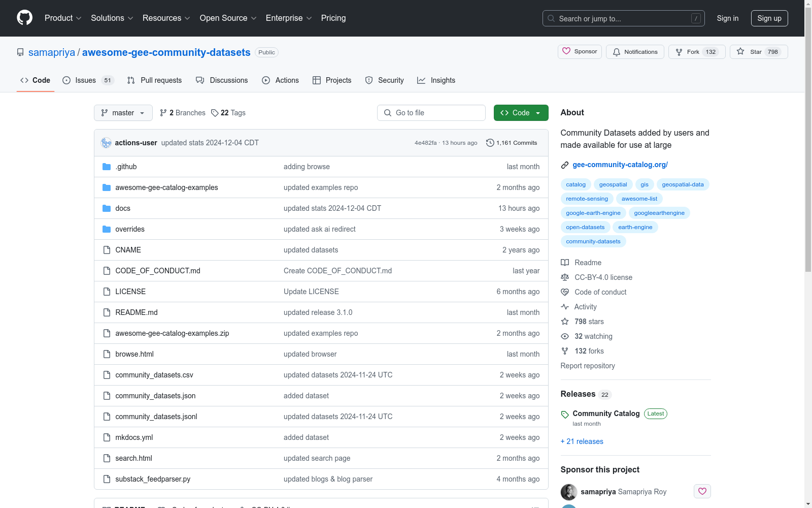Viewport: 812px width, 508px height.
Task: Click the LICENSE file icon
Action: click(x=107, y=292)
